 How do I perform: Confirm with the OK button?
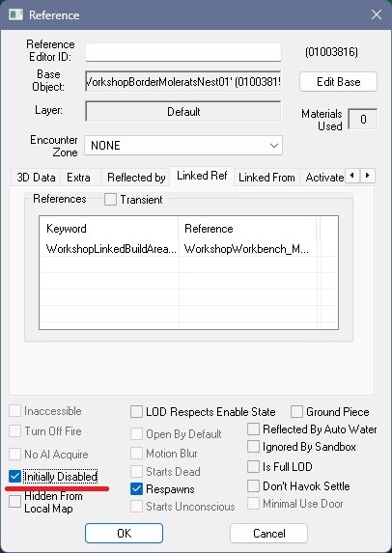[124, 534]
